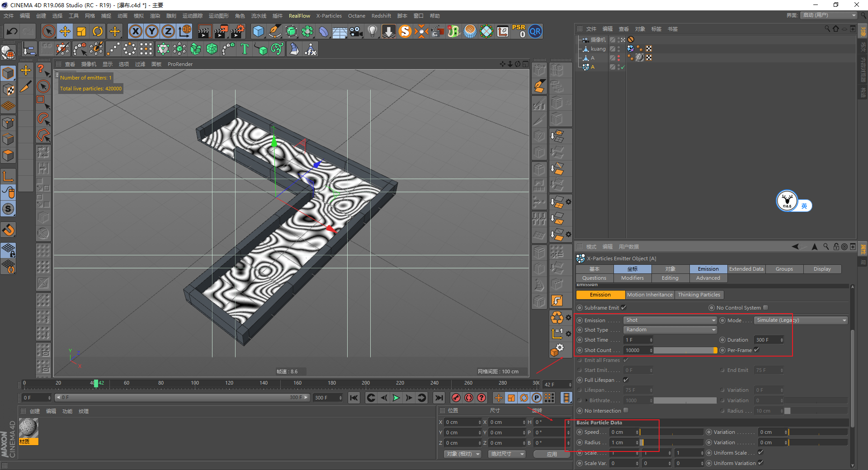Screen dimensions: 868x470
Task: Switch to the Motion Inheritance tab
Action: coord(650,295)
